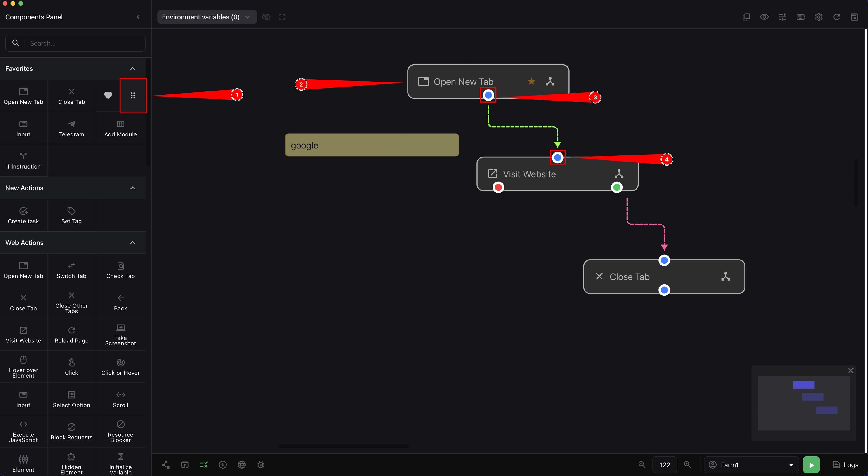The height and width of the screenshot is (476, 868).
Task: Click the component search field
Action: (75, 43)
